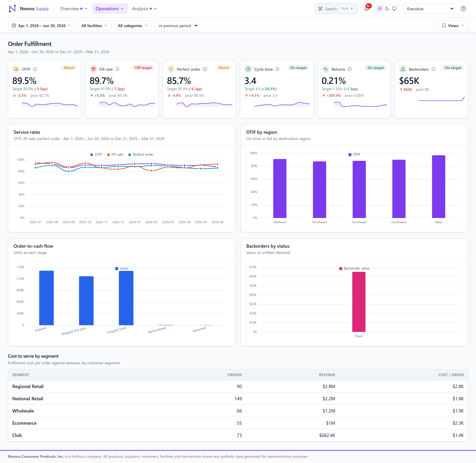476x463 pixels.
Task: Open the vs previous period dropdown
Action: [177, 26]
